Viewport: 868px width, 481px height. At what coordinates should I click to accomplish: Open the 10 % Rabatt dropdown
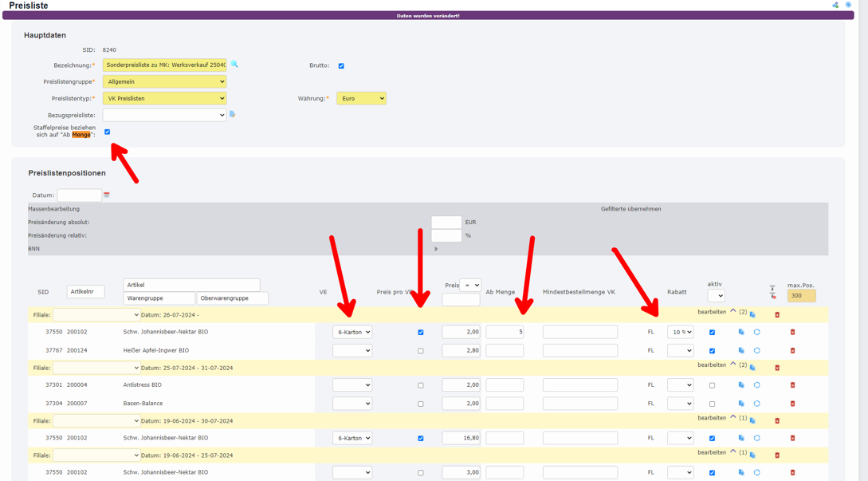pos(680,332)
